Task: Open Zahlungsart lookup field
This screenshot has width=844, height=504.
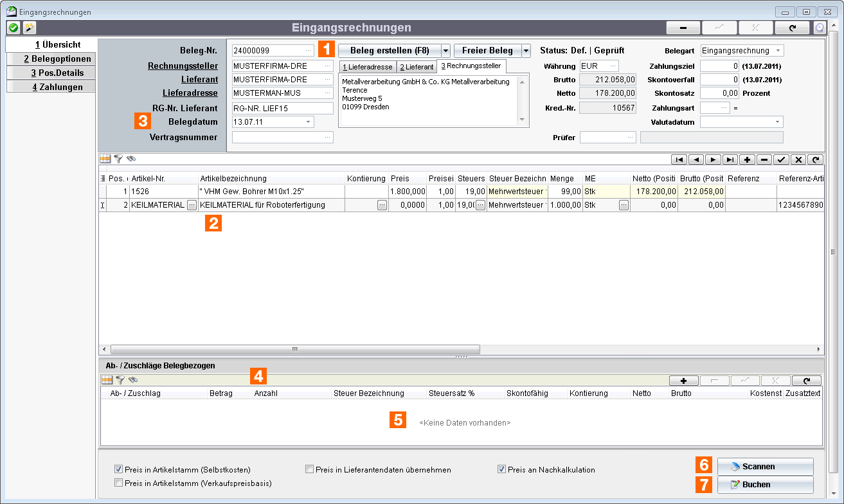Action: (x=724, y=108)
